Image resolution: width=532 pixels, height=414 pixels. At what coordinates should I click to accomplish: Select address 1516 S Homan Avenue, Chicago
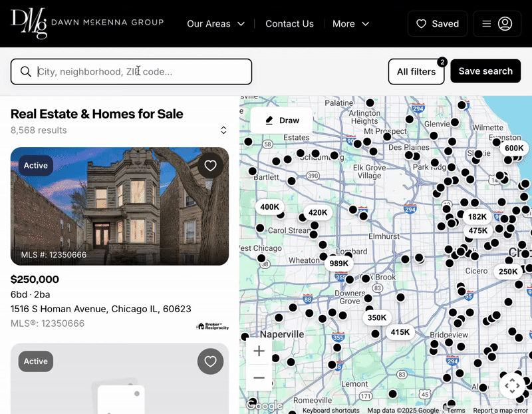point(101,309)
